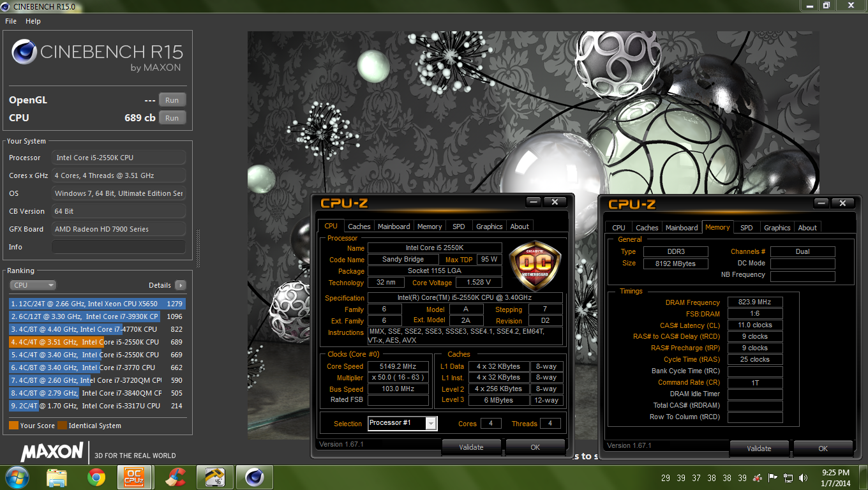Open Caches tab in CPU-Z memory window
Image resolution: width=868 pixels, height=490 pixels.
[x=647, y=228]
